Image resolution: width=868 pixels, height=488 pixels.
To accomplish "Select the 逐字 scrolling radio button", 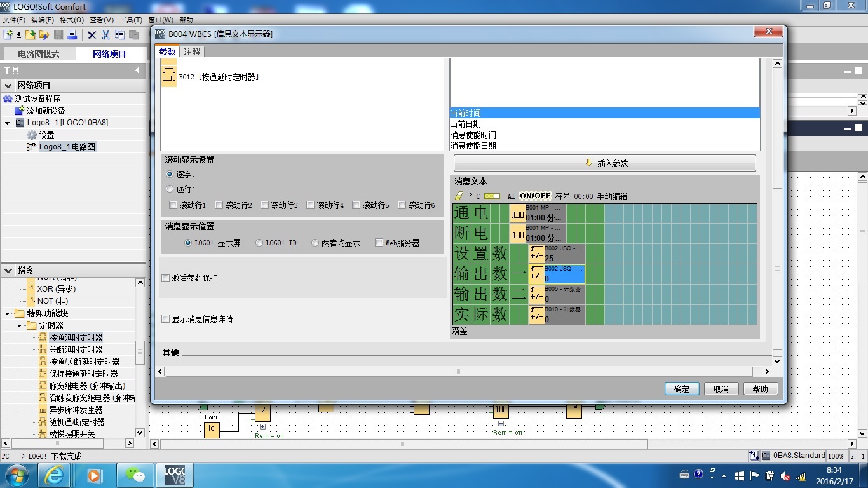I will coord(170,174).
